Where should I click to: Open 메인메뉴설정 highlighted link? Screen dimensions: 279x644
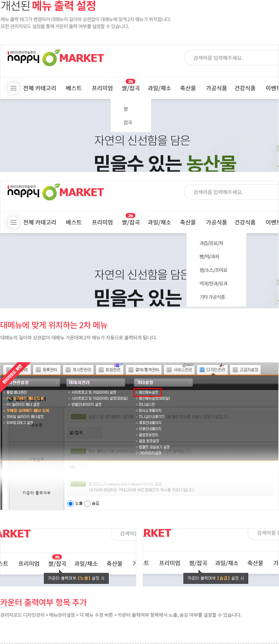pos(148,392)
